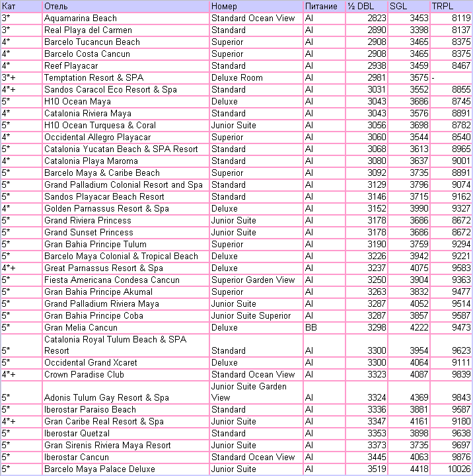This screenshot has width=473, height=476.
Task: Click the ½ DBL column header
Action: pos(361,6)
